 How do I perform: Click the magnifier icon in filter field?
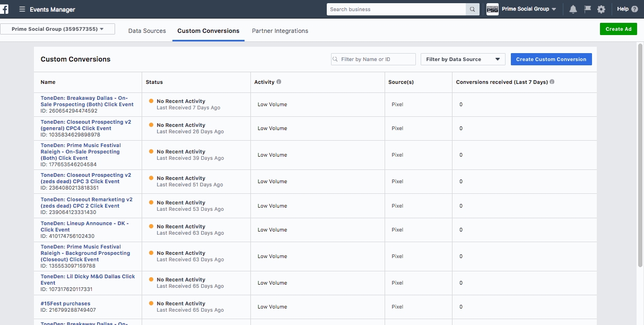coord(336,59)
